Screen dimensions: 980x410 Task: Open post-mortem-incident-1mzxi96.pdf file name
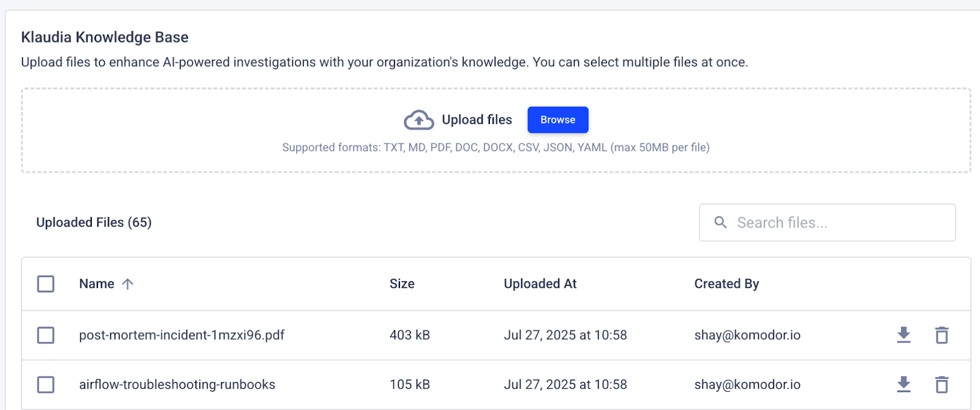tap(181, 335)
